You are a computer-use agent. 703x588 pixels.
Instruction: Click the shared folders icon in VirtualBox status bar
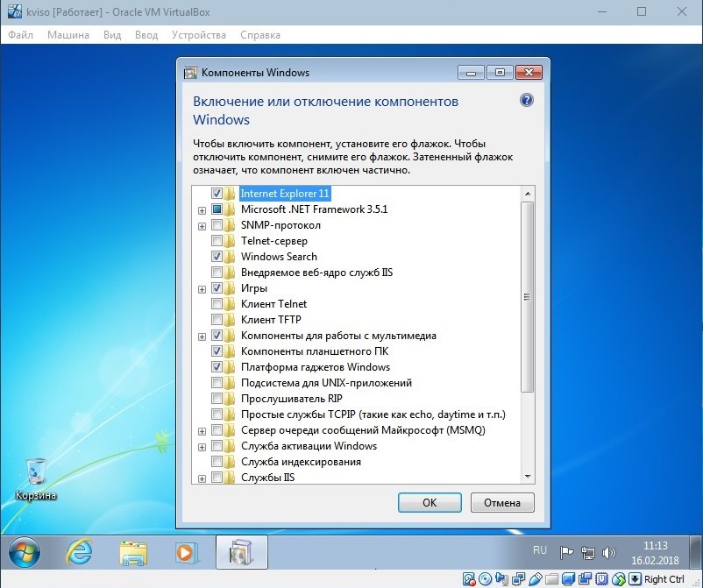552,579
